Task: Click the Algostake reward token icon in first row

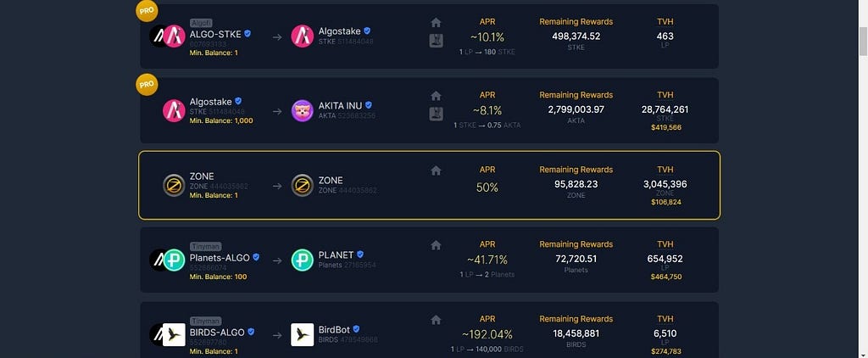Action: pyautogui.click(x=303, y=36)
